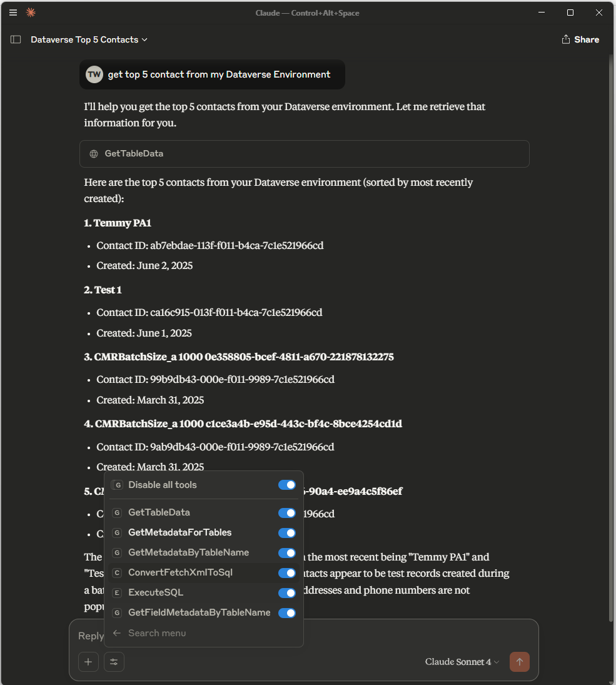Click the plus attachment icon
This screenshot has height=685, width=616.
tap(88, 662)
